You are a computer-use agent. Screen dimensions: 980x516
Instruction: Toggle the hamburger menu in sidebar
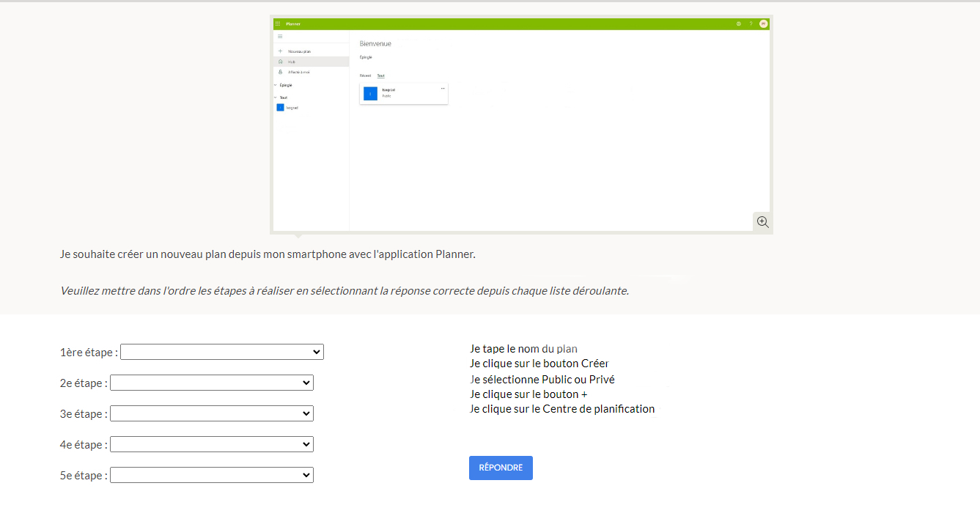(280, 37)
